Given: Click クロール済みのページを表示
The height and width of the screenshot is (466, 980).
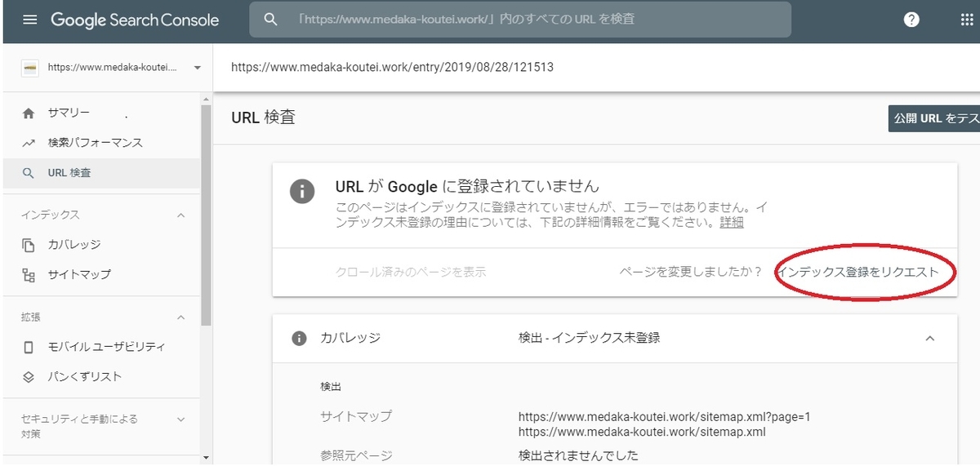Looking at the screenshot, I should [411, 272].
